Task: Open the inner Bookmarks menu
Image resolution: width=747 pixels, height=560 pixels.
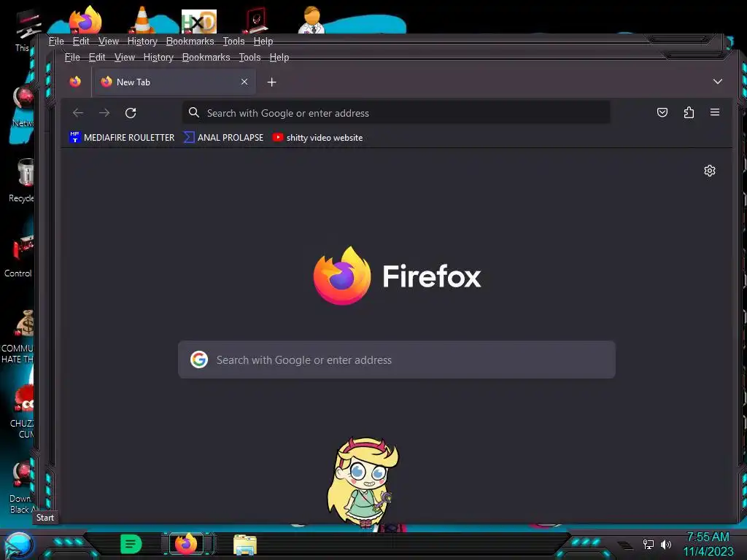Action: 206,57
